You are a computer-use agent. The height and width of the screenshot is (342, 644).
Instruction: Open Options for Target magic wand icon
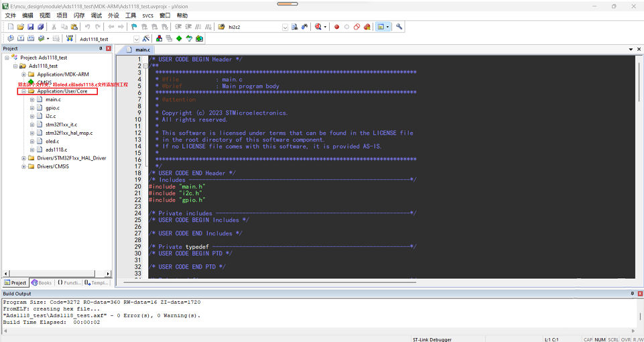(146, 39)
